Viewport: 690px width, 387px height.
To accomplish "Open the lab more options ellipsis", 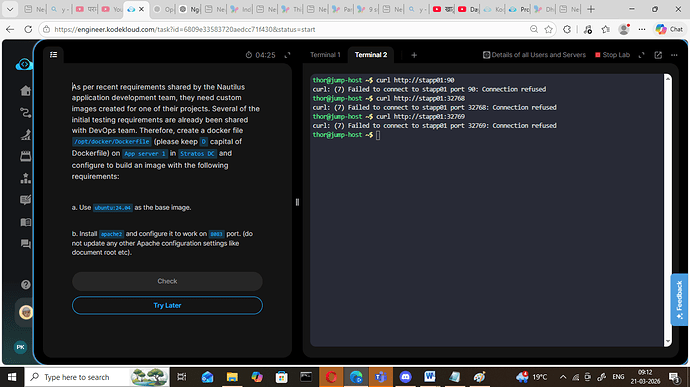I will tap(674, 55).
